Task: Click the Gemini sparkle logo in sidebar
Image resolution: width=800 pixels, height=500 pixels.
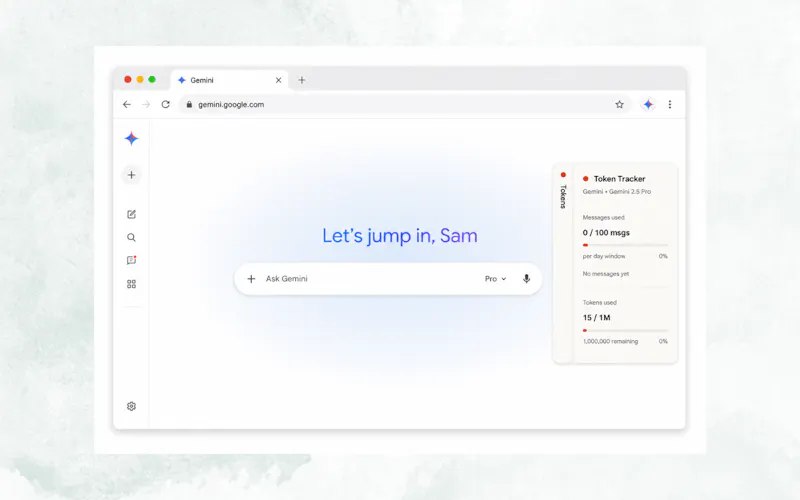Action: coord(131,138)
